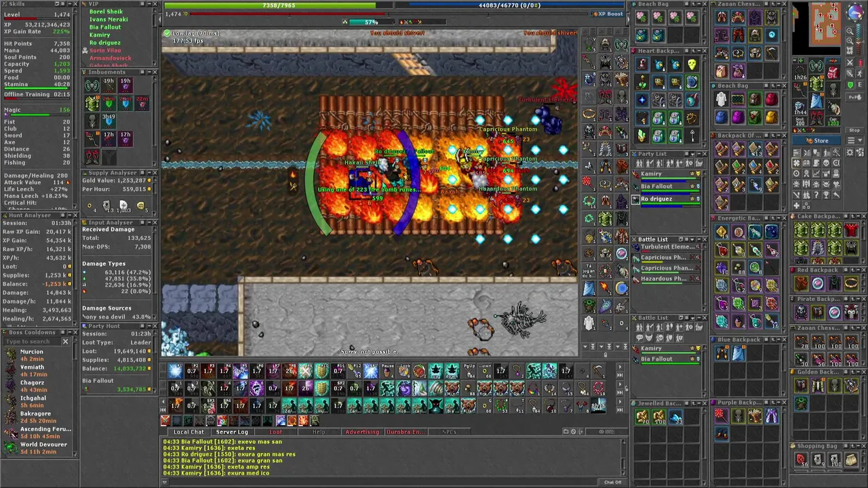This screenshot has width=868, height=488.
Task: Toggle secure mode green shield
Action: [x=850, y=85]
